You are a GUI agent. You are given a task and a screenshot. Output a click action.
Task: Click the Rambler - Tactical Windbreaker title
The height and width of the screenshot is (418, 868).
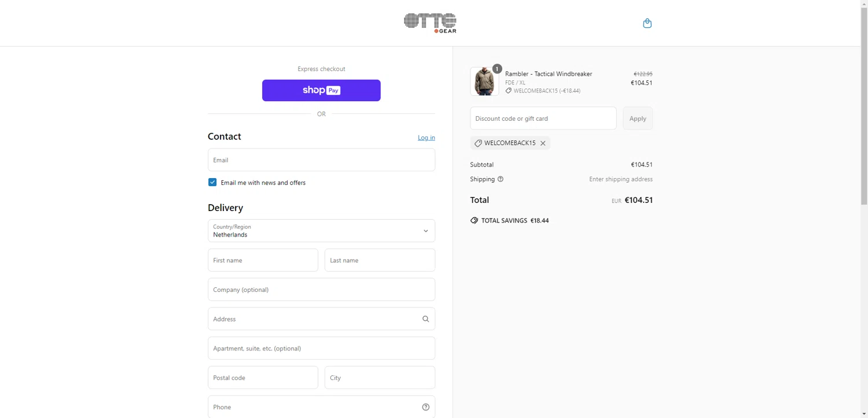point(549,74)
